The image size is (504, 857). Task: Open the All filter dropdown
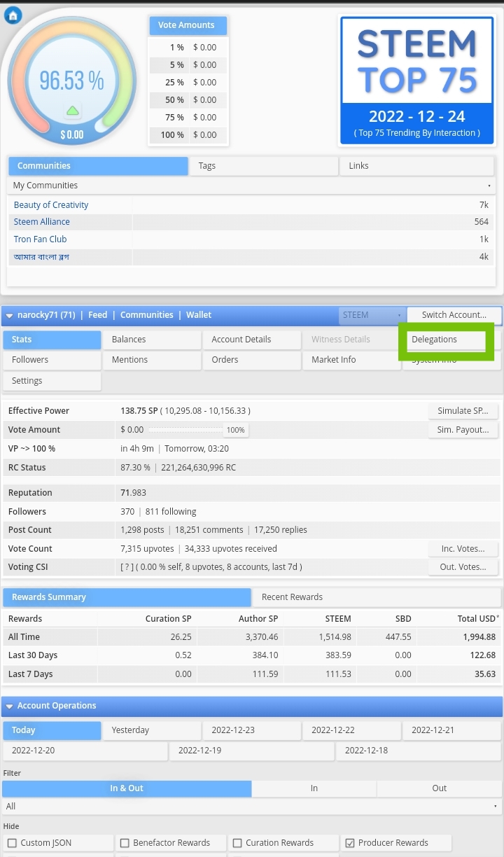tap(252, 807)
